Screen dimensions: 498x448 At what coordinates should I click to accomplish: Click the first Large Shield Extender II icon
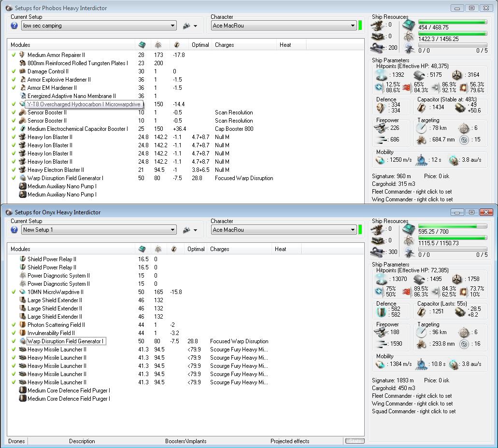22,300
